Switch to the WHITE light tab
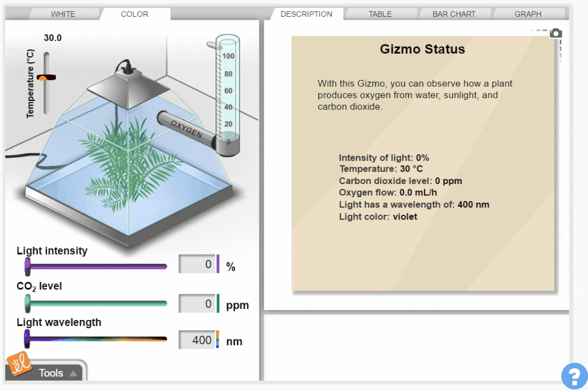The height and width of the screenshot is (391, 588). 63,14
